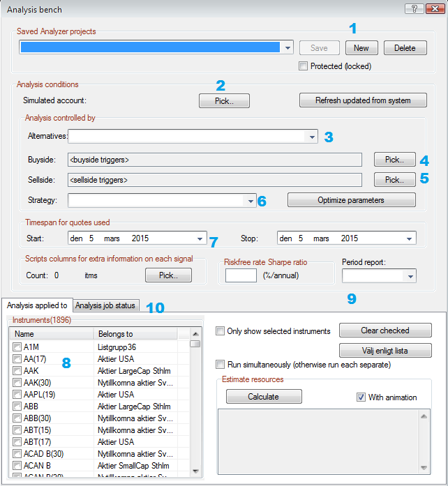Click estimate results scroll up arrow
The image size is (448, 486).
tap(424, 416)
